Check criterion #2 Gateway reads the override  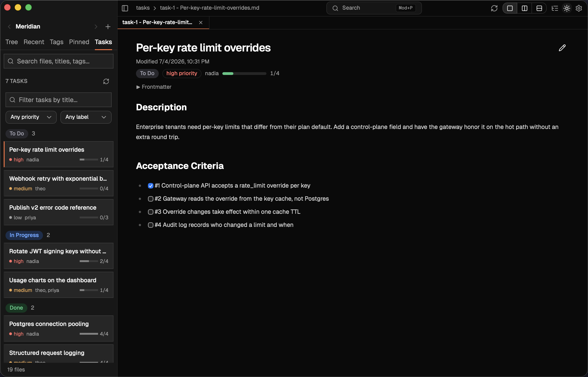click(x=151, y=199)
